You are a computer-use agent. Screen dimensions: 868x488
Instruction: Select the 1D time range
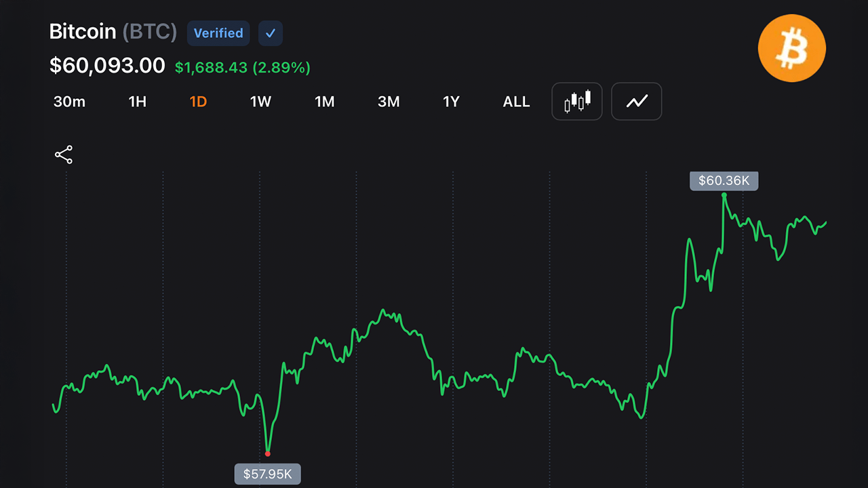click(198, 102)
